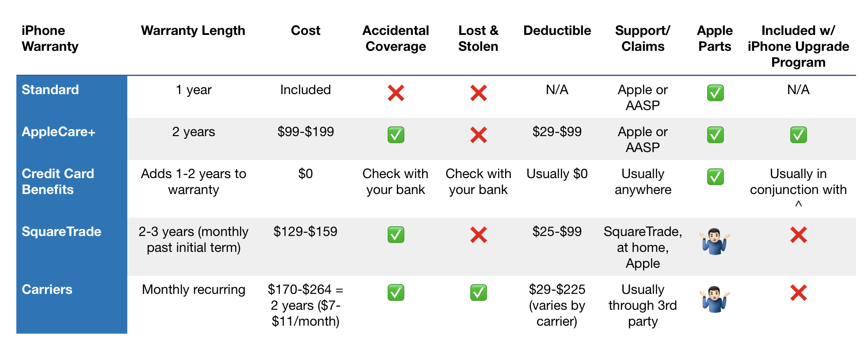Click the $99-$199 cost cell
The height and width of the screenshot is (350, 868).
(305, 132)
